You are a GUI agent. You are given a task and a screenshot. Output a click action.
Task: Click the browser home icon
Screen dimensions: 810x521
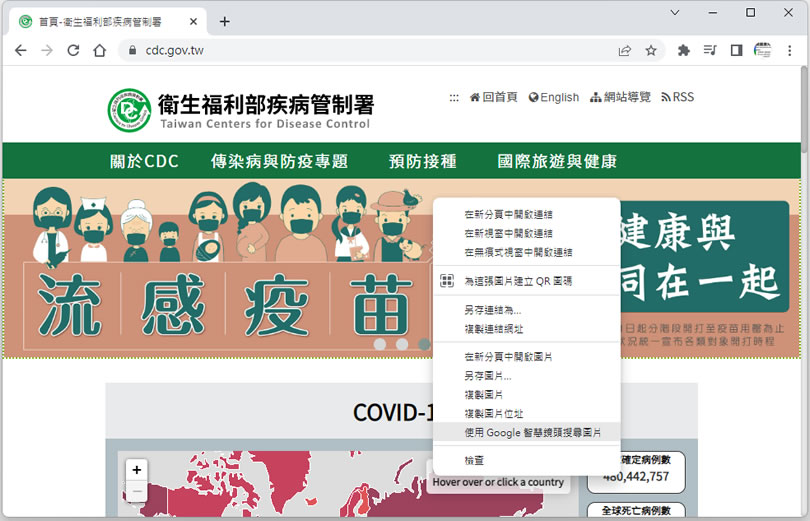coord(99,50)
